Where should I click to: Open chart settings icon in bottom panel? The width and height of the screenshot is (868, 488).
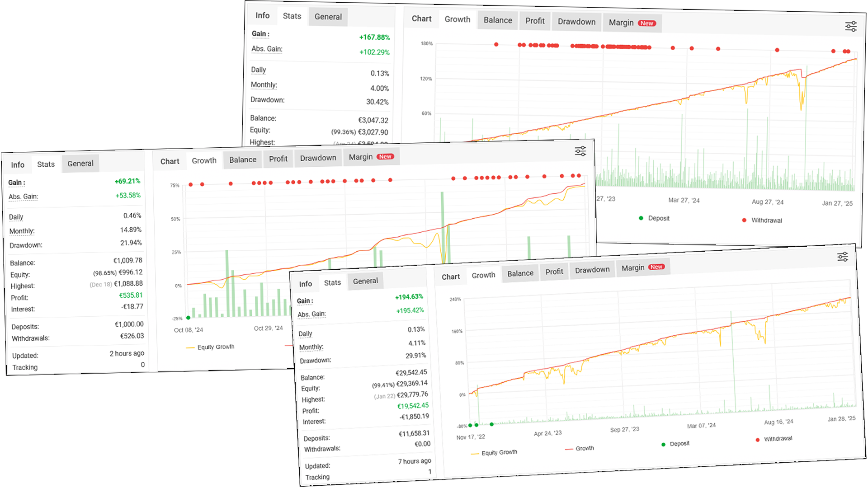point(842,257)
